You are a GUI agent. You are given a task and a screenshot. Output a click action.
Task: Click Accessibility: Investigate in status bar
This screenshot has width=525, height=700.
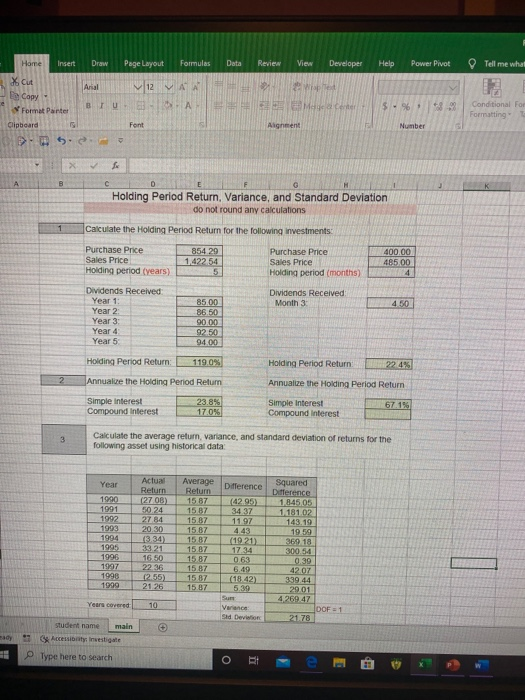81,639
